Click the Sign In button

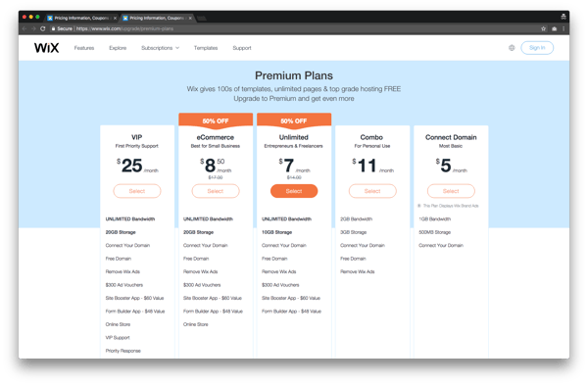pos(537,48)
